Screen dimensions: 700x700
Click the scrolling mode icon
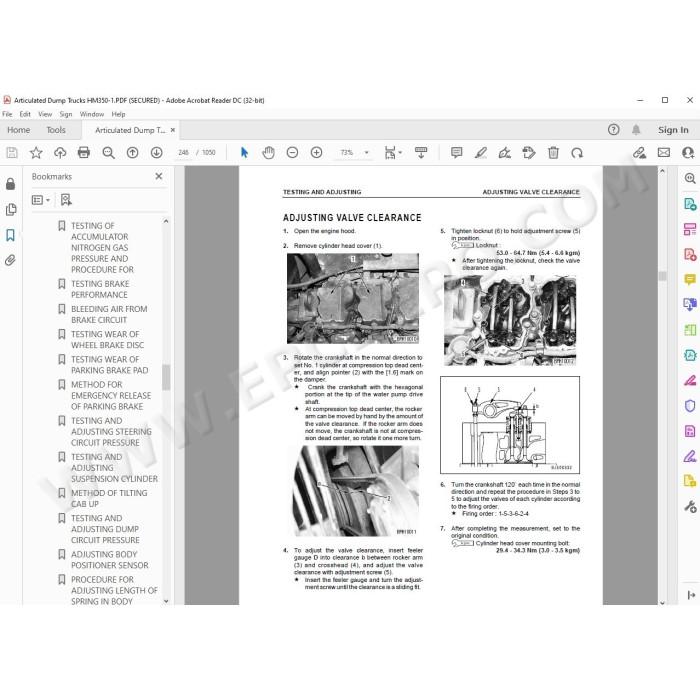coord(421,153)
